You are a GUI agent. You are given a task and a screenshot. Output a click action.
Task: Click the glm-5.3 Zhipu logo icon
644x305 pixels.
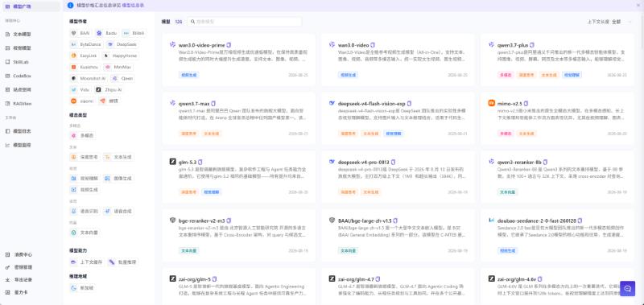pyautogui.click(x=173, y=162)
